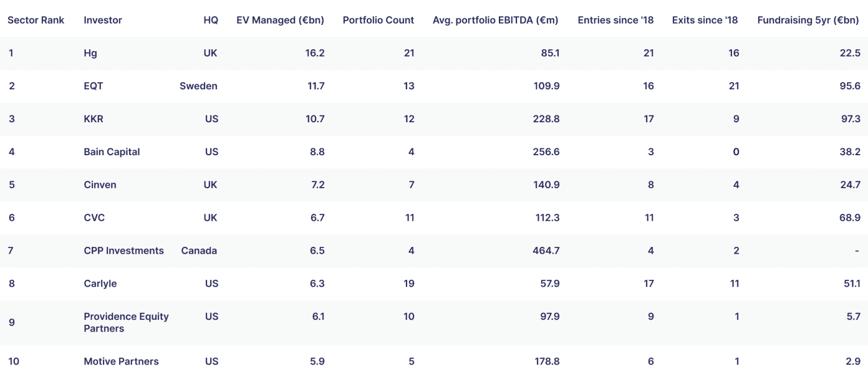Open the EQT investor entry
The width and height of the screenshot is (868, 374).
click(94, 86)
